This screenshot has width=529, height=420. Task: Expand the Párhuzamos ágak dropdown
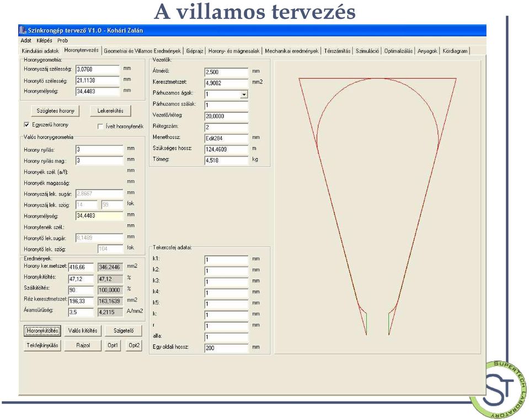[x=244, y=94]
